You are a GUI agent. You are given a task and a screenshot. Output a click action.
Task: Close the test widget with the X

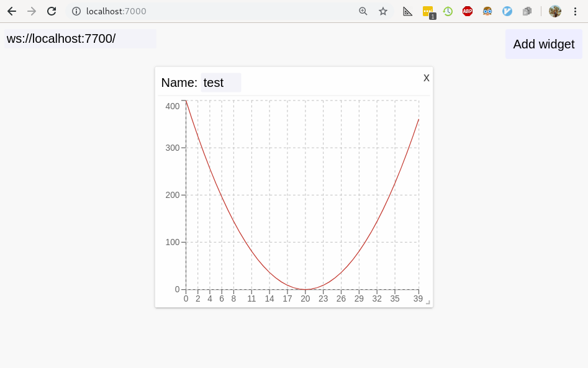[426, 78]
